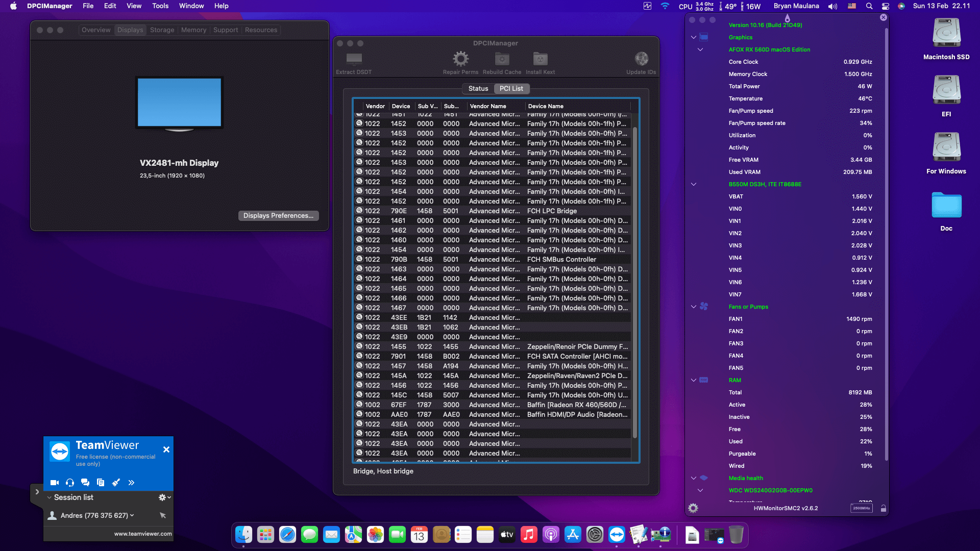The width and height of the screenshot is (980, 551).
Task: Click the remote control cursor icon for Andres
Action: 163,515
